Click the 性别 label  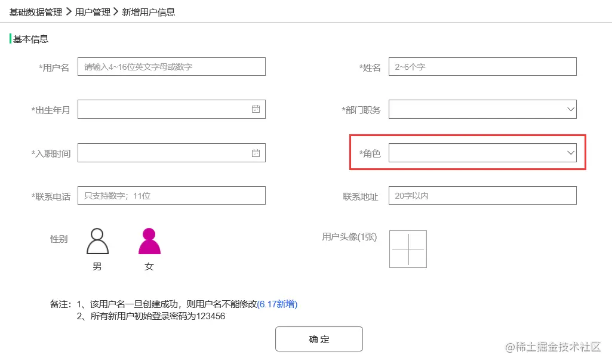pos(59,239)
